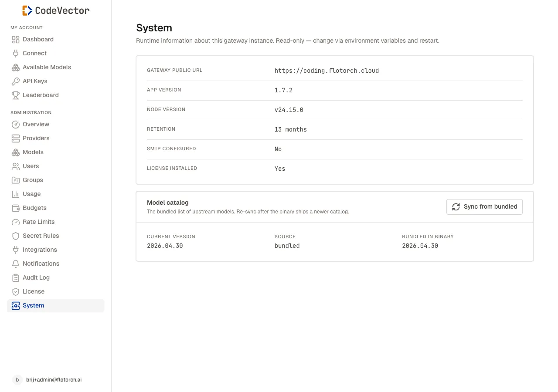Select the Models admin entry
Image resolution: width=558 pixels, height=392 pixels.
point(55,152)
